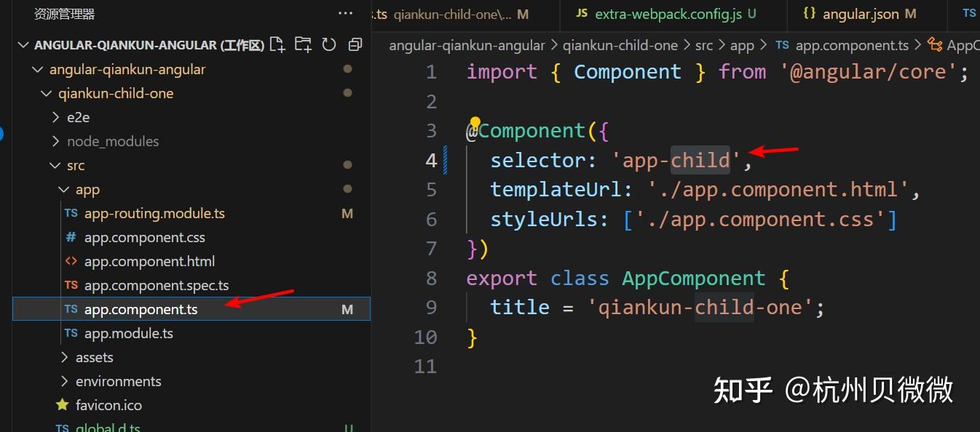Click the '@angular/core' import string

click(x=867, y=72)
